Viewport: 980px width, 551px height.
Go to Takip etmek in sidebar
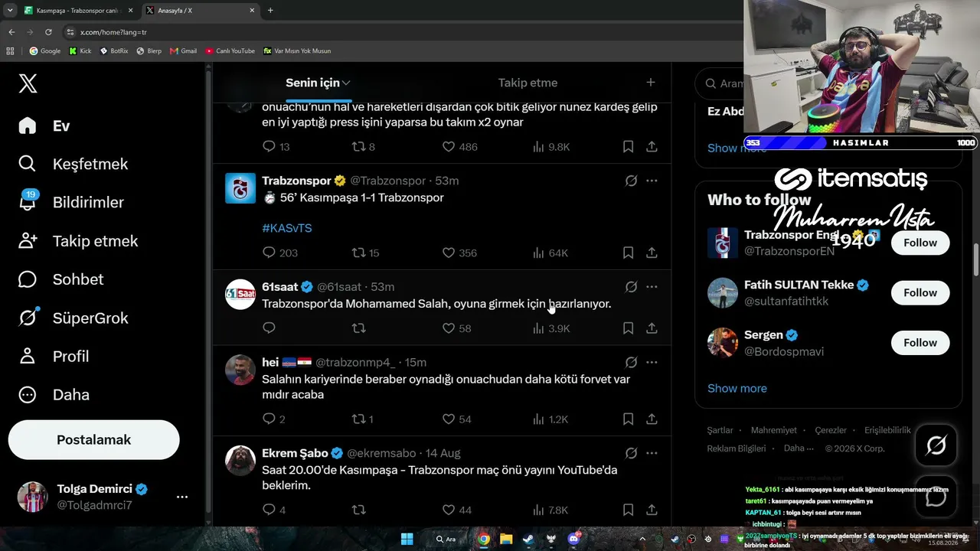click(x=77, y=241)
